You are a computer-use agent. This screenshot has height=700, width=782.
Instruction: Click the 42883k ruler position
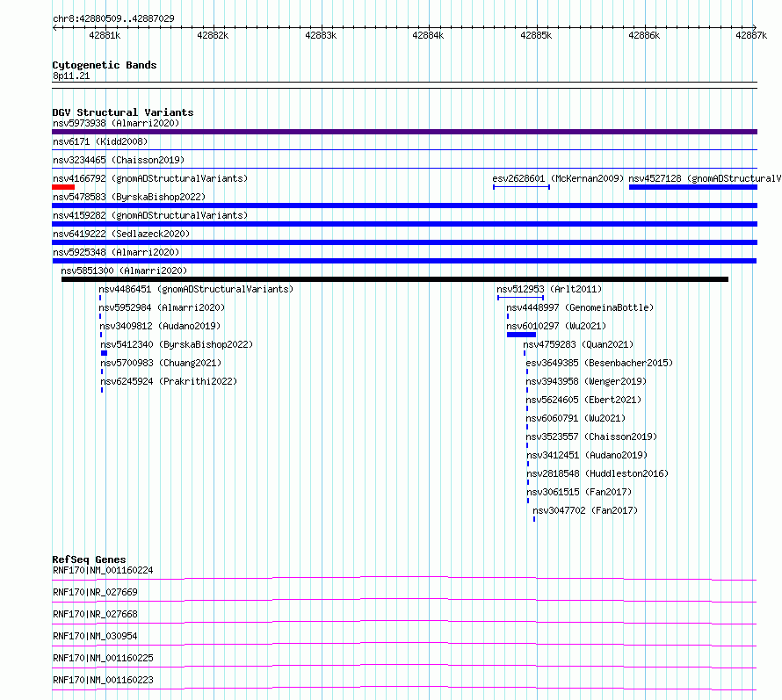pyautogui.click(x=321, y=35)
